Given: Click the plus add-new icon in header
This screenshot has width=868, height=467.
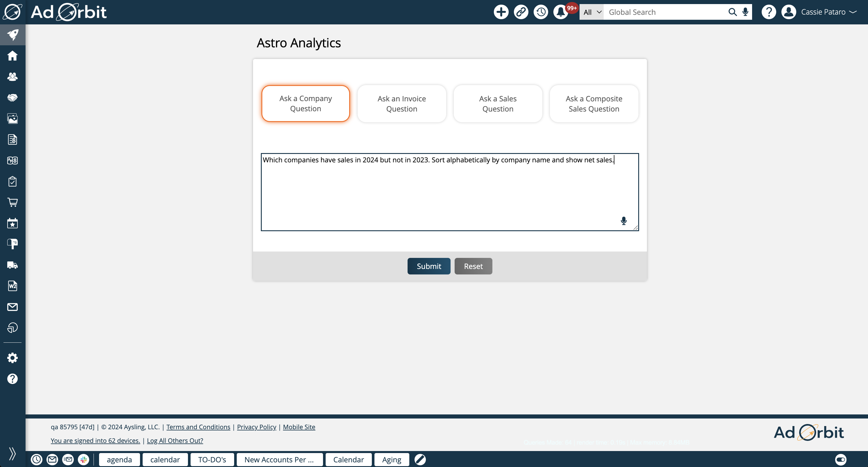Looking at the screenshot, I should point(501,12).
